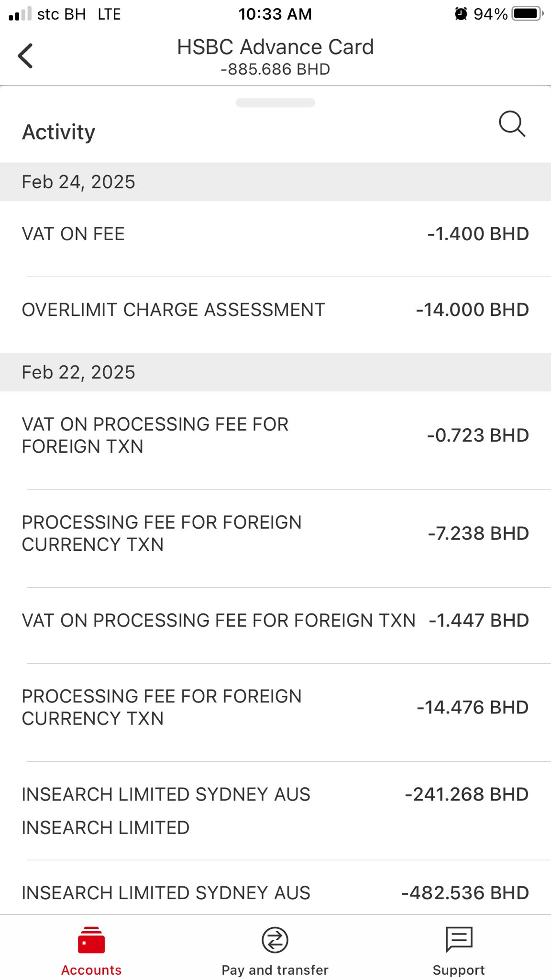Tap the back arrow icon
This screenshot has width=551, height=980.
[x=25, y=56]
